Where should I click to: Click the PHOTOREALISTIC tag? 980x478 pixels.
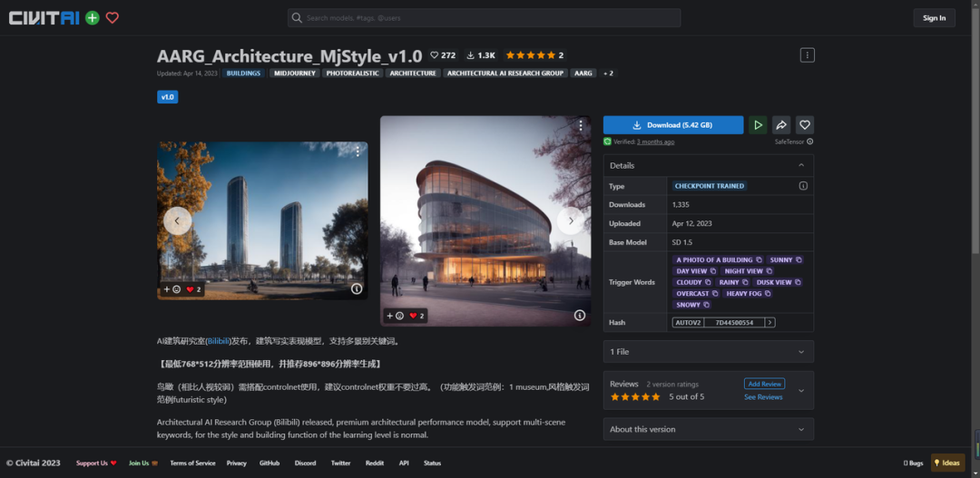(353, 73)
